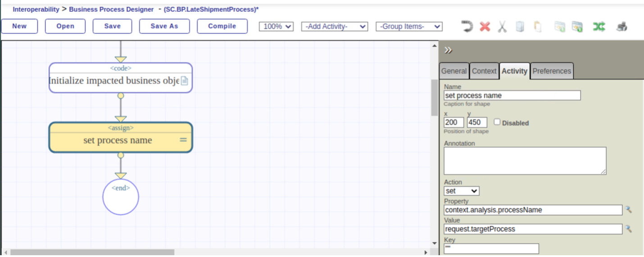Open the Property field's magnifier editor icon
Image resolution: width=644 pixels, height=257 pixels.
coord(628,210)
